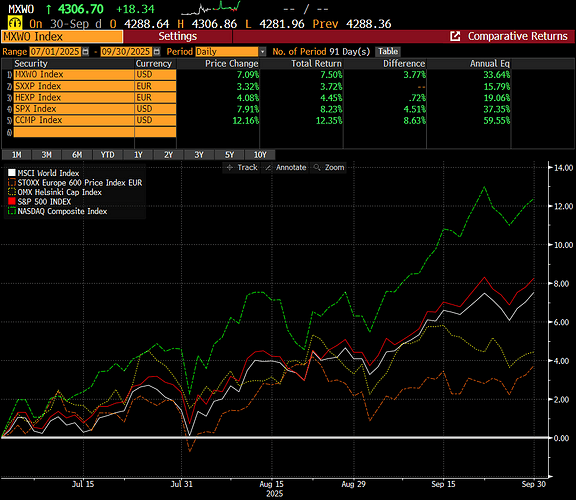Open calendar picker for end date 09/30/2025
Viewport: 576px width, 500px height.
coord(157,52)
